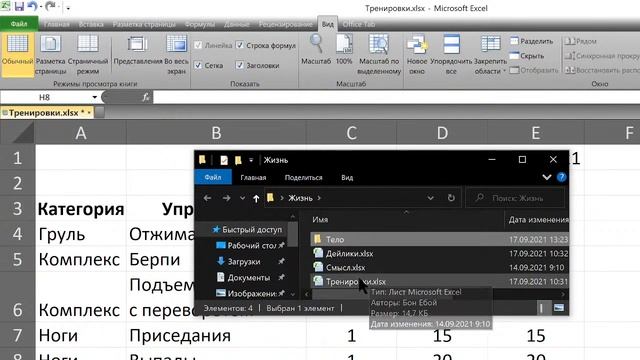This screenshot has height=360, width=640.
Task: Open the Данные ribbon tab
Action: point(237,24)
